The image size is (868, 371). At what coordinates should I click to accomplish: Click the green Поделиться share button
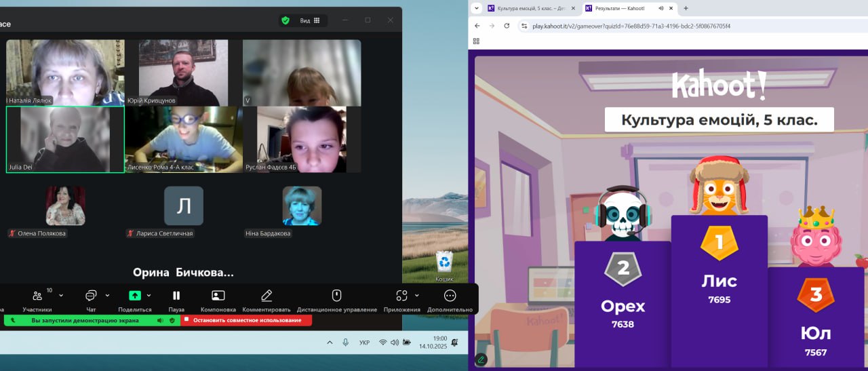pyautogui.click(x=134, y=296)
